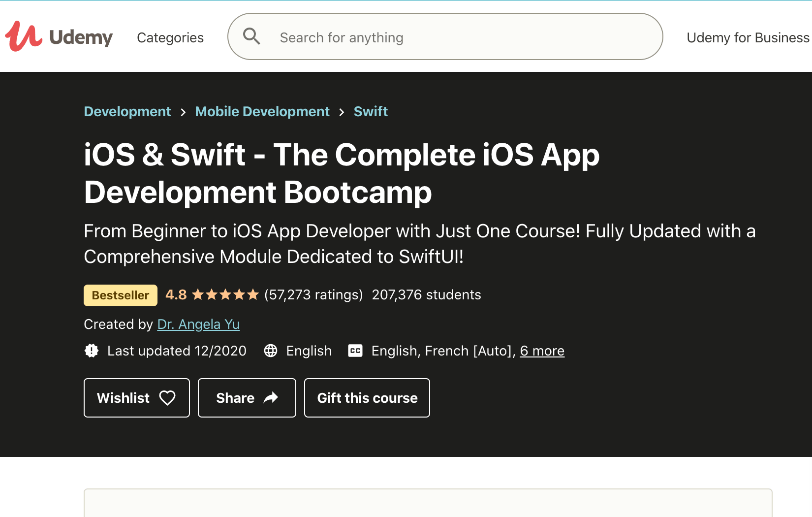This screenshot has width=812, height=517.
Task: Click the heart icon on Wishlist
Action: [167, 398]
